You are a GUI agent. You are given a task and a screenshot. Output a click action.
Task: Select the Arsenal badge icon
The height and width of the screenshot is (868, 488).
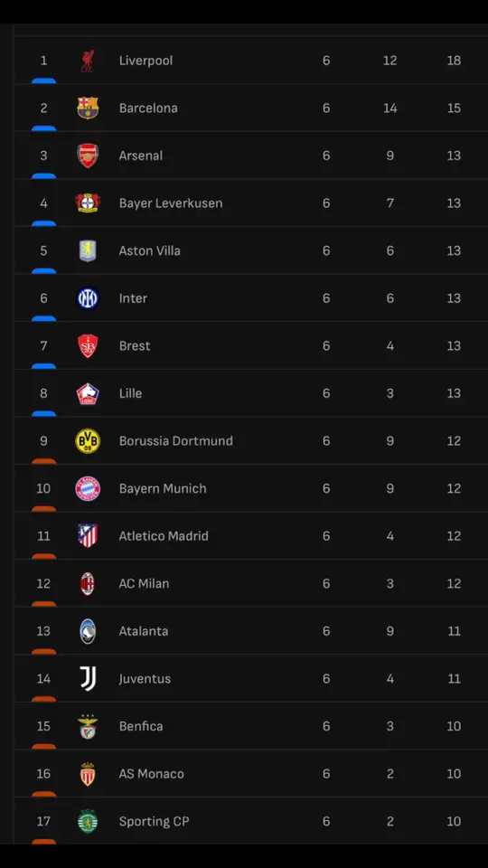88,156
